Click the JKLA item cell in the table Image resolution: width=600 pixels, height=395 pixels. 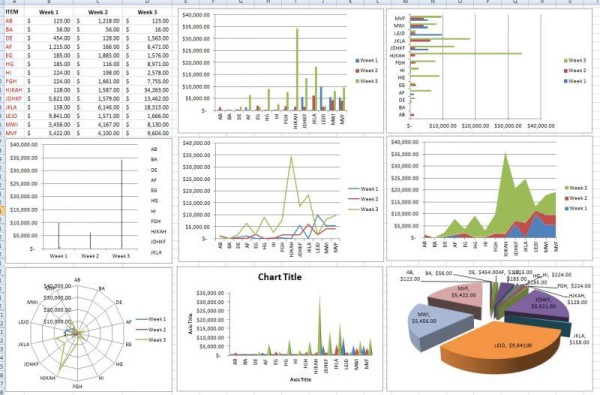14,107
